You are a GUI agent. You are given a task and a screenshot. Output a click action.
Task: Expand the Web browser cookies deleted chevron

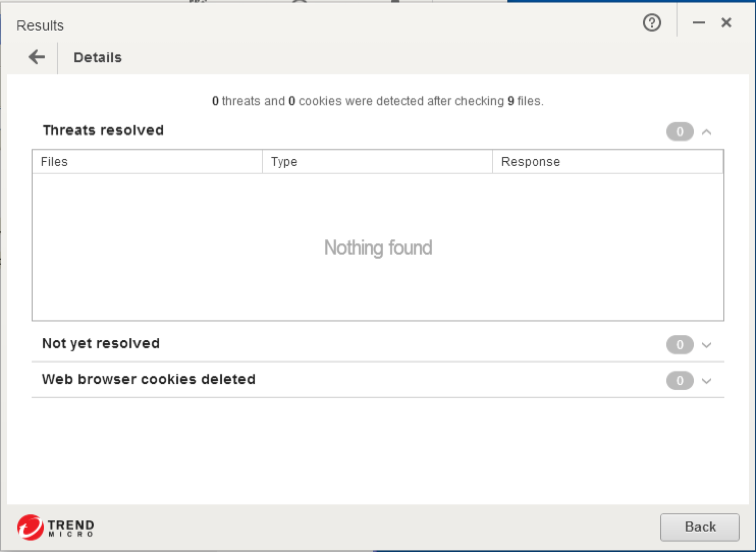pyautogui.click(x=707, y=381)
